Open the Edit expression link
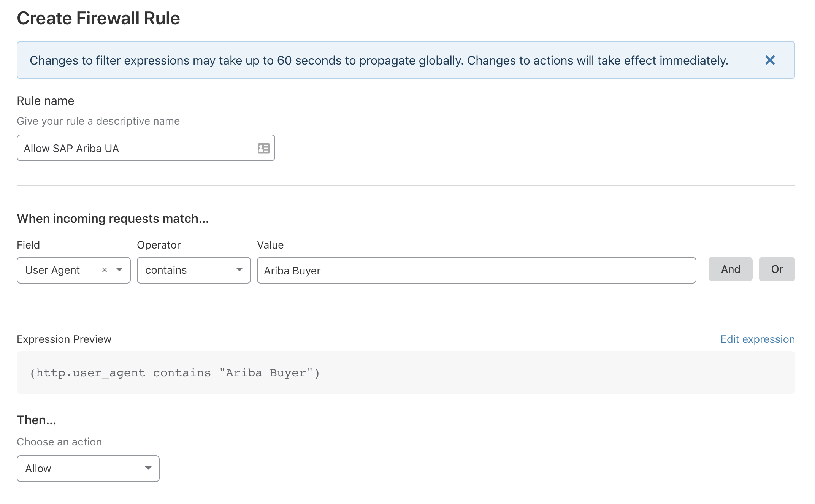Screen dimensions: 815x504 (757, 339)
